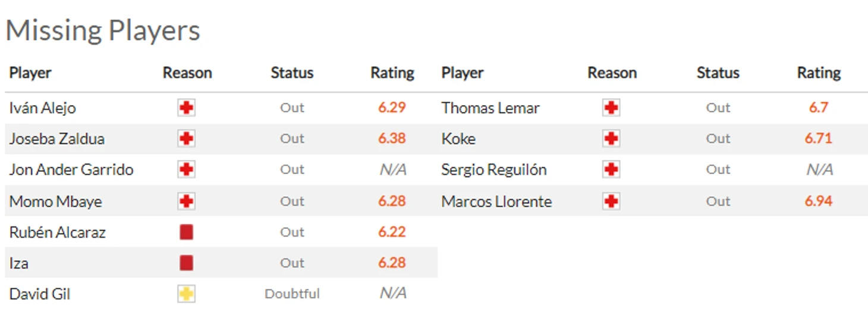Screen dimensions: 868x315
Task: Click the Doubtful status for David Gil
Action: 292,294
